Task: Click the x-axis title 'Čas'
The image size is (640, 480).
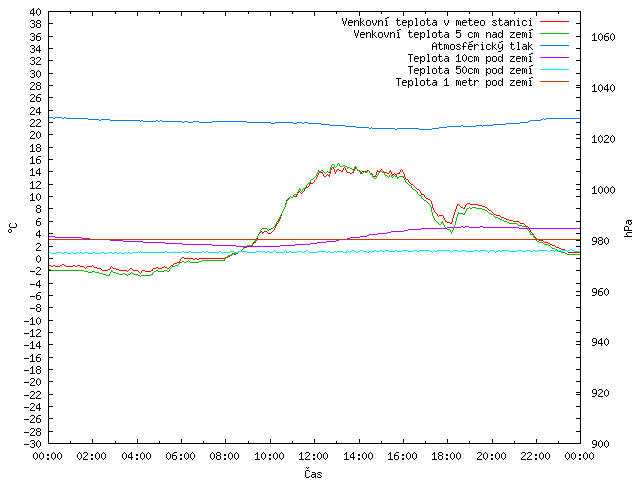Action: point(313,473)
